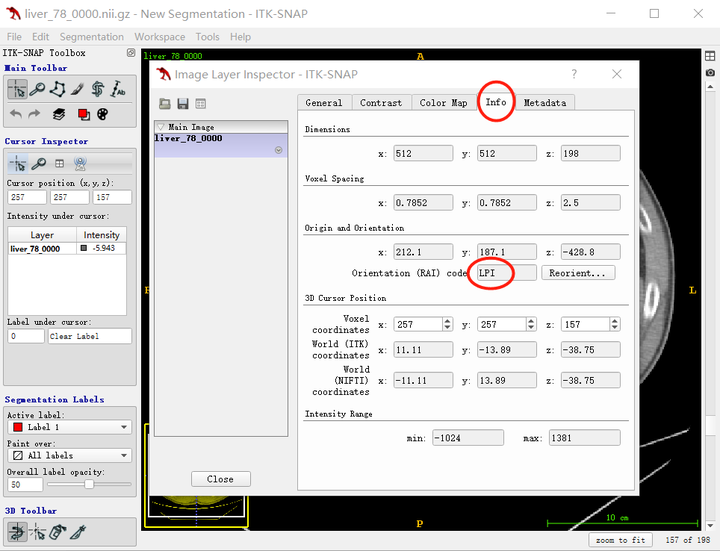The height and width of the screenshot is (551, 720).
Task: Select the Snake active contour tool
Action: pos(97,89)
